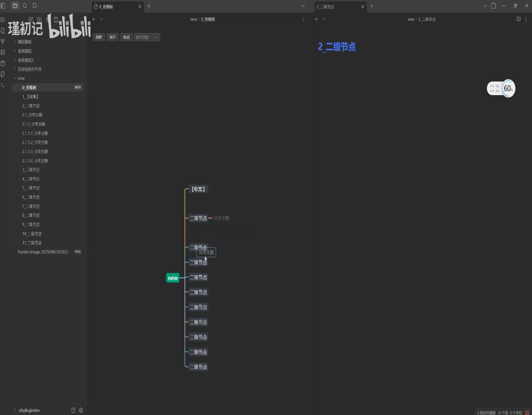Open graph view from the ribbon
This screenshot has width=532, height=415.
[3, 42]
